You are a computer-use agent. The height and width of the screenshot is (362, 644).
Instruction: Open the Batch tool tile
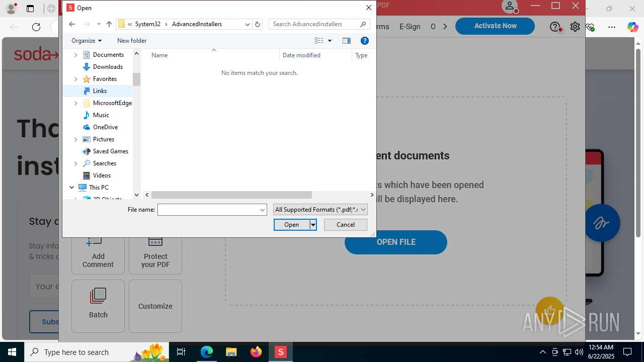tap(98, 306)
